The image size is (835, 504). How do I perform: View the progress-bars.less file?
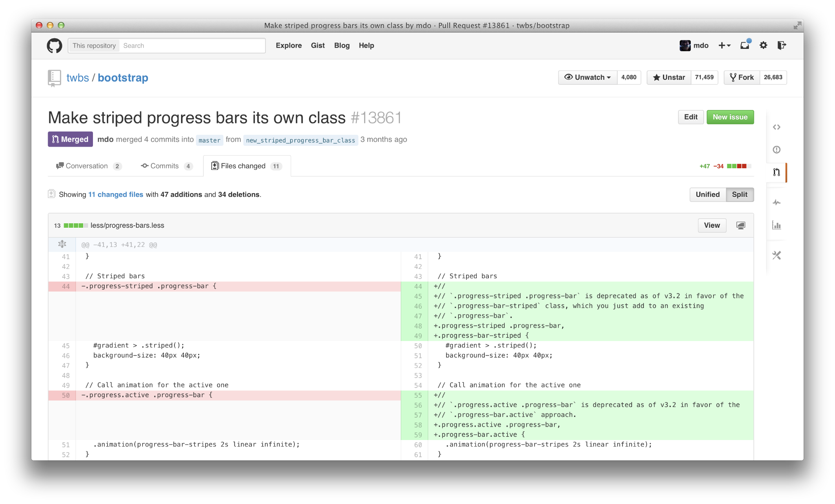coord(712,225)
